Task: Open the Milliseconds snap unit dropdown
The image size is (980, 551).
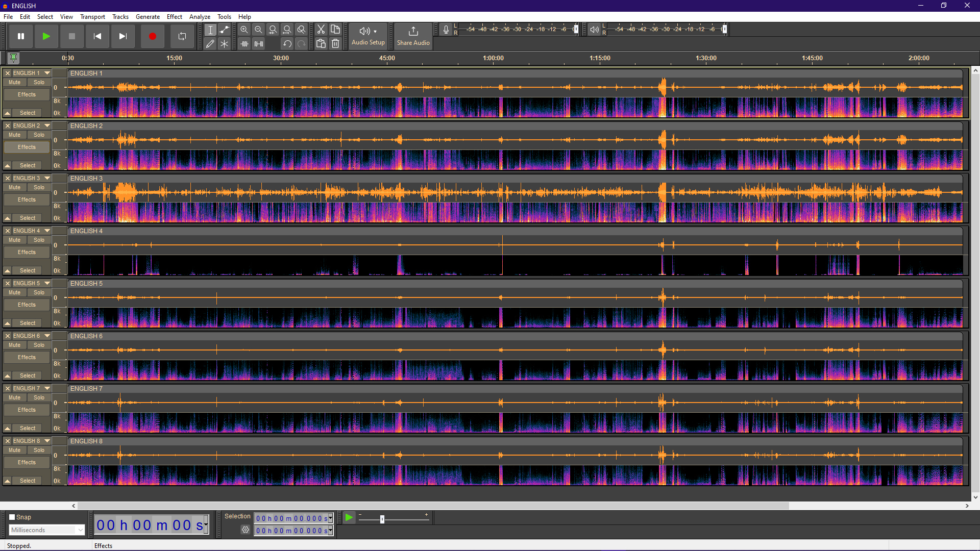Action: pos(47,530)
